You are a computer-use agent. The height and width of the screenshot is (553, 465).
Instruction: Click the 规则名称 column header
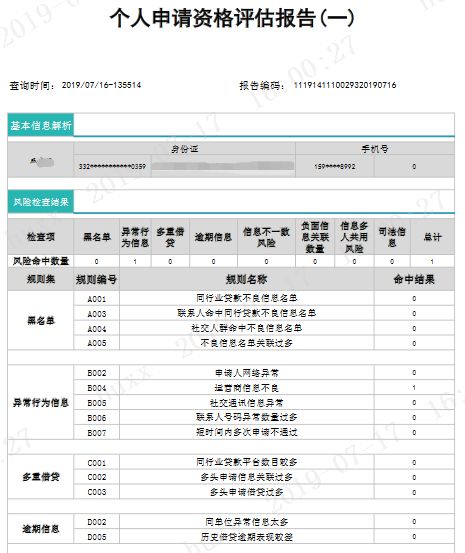pyautogui.click(x=246, y=280)
